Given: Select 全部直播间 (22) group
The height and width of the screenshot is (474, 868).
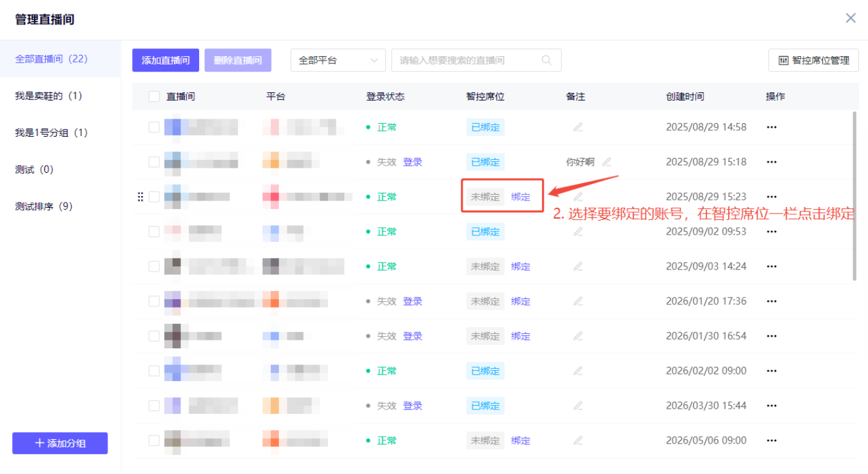Looking at the screenshot, I should (61, 59).
